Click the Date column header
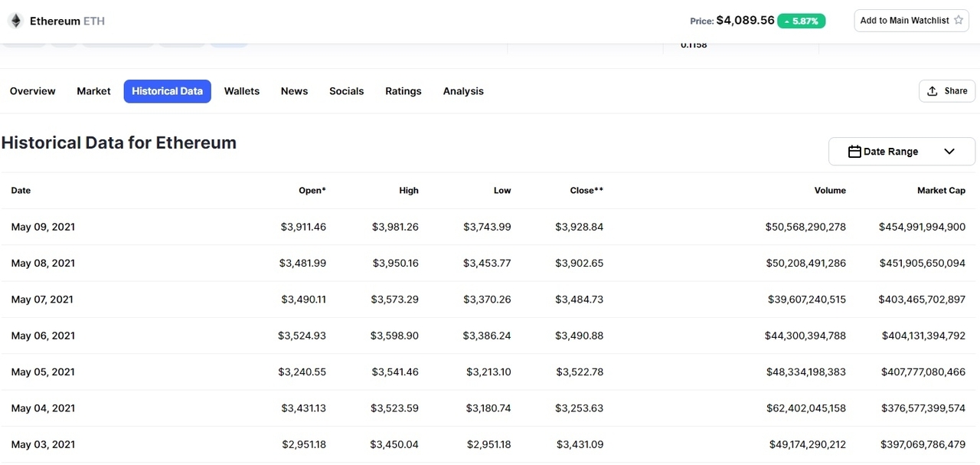This screenshot has width=980, height=465. click(x=21, y=191)
